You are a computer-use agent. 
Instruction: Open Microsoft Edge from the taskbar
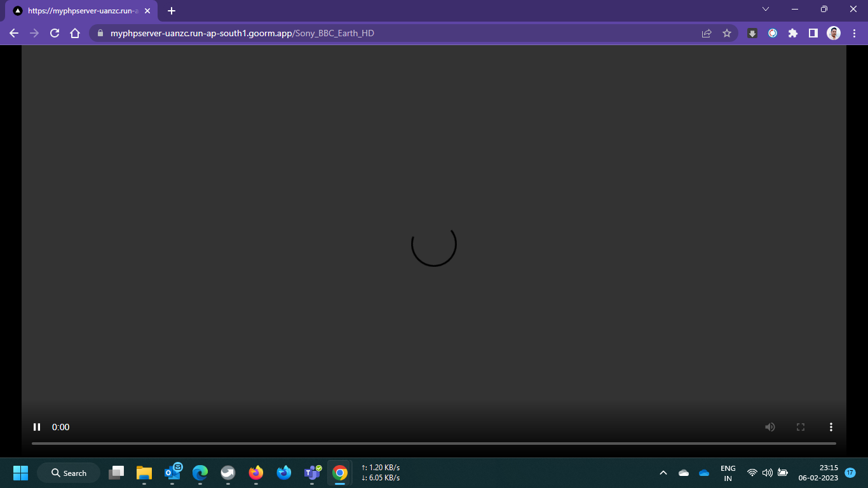[x=200, y=473]
